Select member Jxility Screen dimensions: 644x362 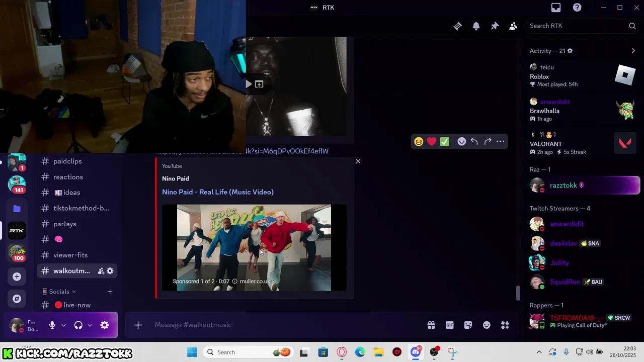point(585,262)
